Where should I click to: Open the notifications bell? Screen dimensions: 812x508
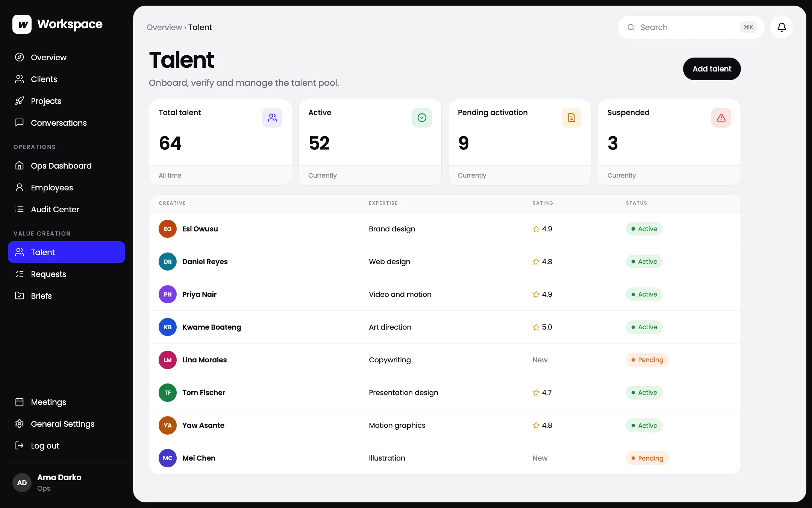[782, 27]
